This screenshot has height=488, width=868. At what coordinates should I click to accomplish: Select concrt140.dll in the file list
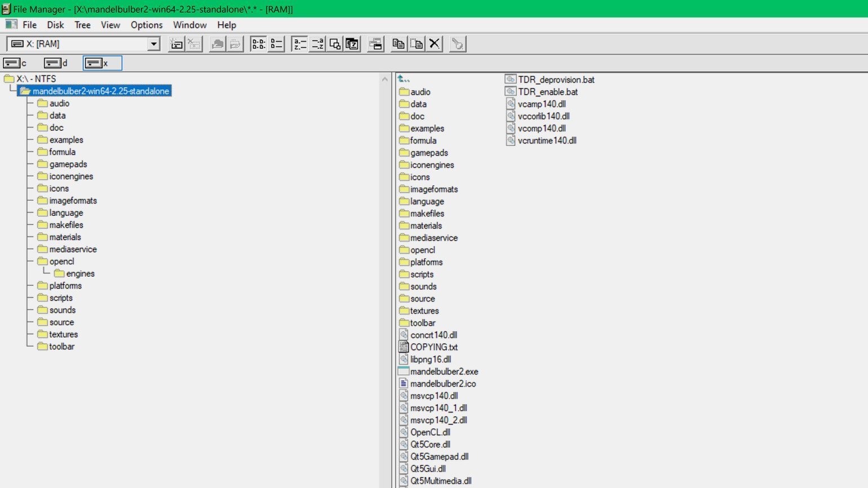[x=428, y=335]
